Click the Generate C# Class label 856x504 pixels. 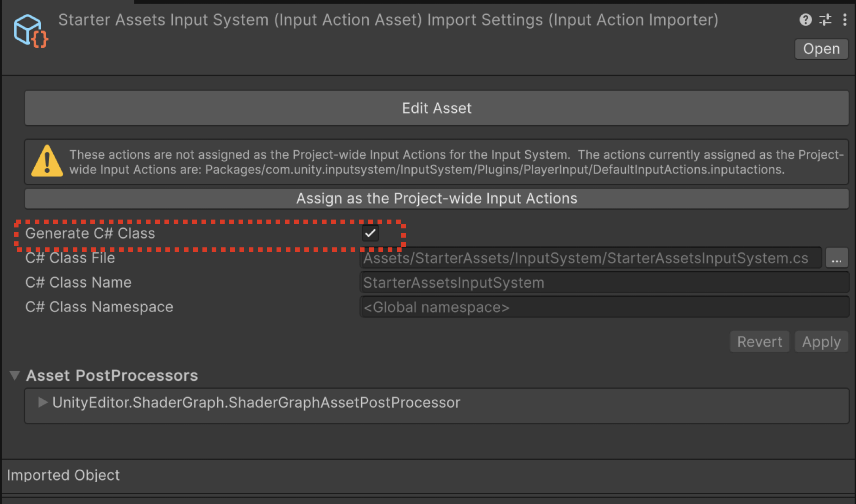coord(90,233)
